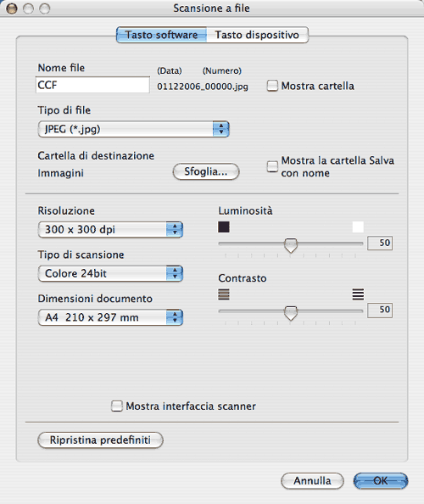424x504 pixels.
Task: Click the high contrast lines icon
Action: coord(358,294)
